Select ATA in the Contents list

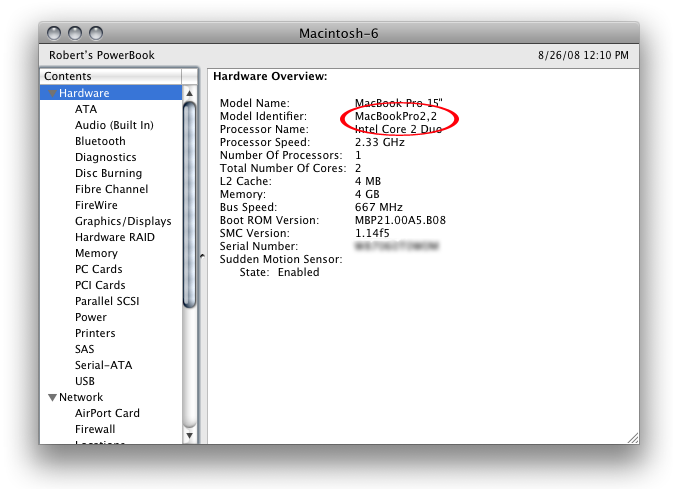(86, 109)
